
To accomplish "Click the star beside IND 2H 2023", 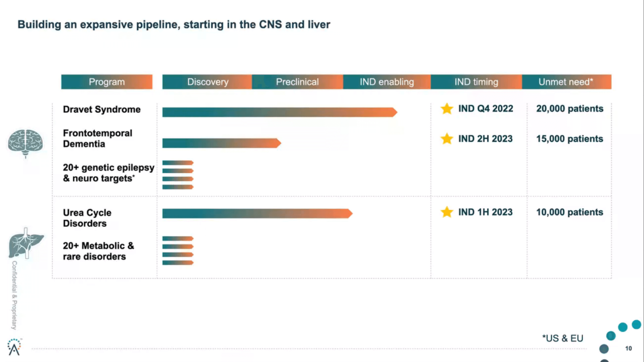I will pyautogui.click(x=447, y=139).
